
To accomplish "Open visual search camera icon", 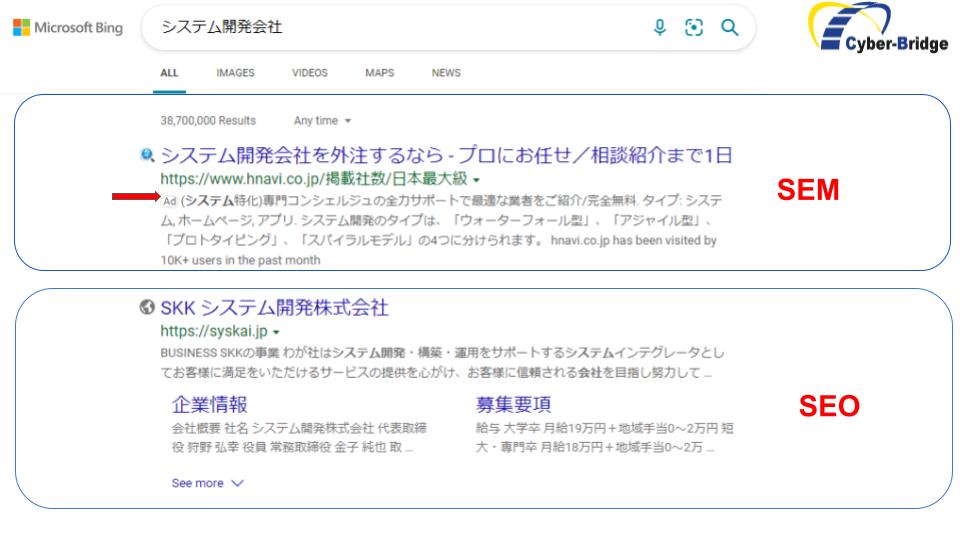I will [694, 28].
